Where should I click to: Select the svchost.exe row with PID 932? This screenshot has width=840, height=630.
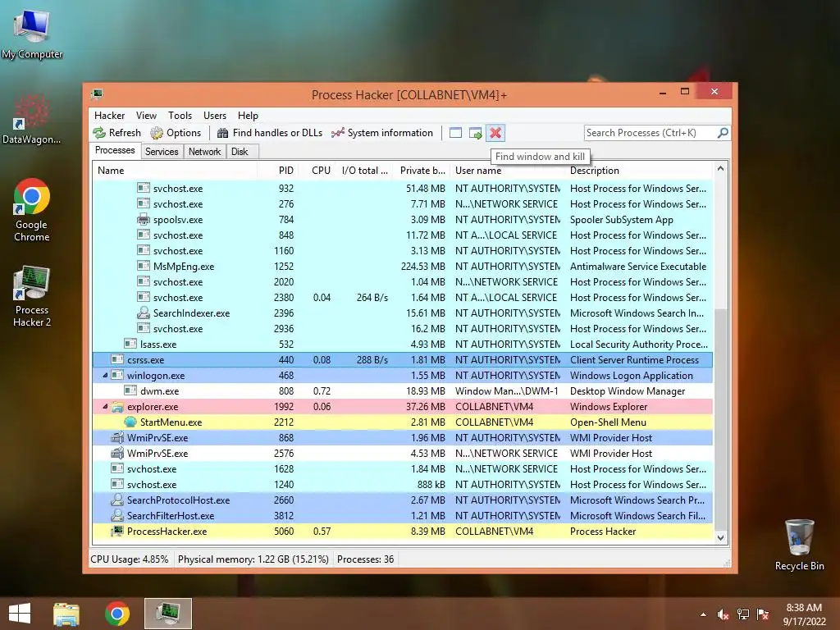coord(403,189)
